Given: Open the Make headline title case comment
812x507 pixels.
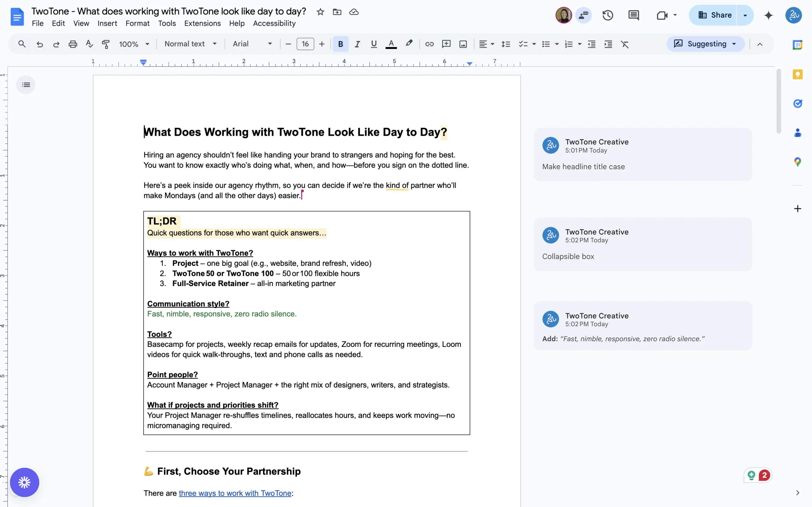Looking at the screenshot, I should pos(643,154).
